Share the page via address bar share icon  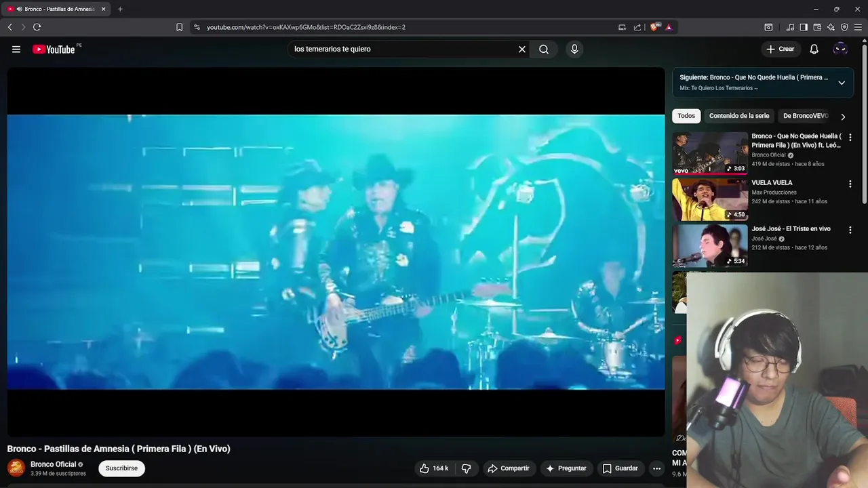click(x=637, y=27)
